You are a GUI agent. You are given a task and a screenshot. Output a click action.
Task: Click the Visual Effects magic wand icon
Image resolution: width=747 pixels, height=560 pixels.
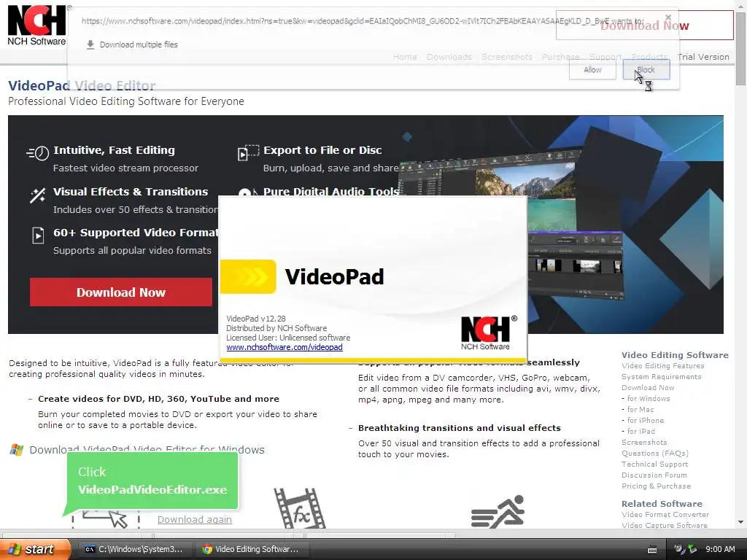(38, 195)
